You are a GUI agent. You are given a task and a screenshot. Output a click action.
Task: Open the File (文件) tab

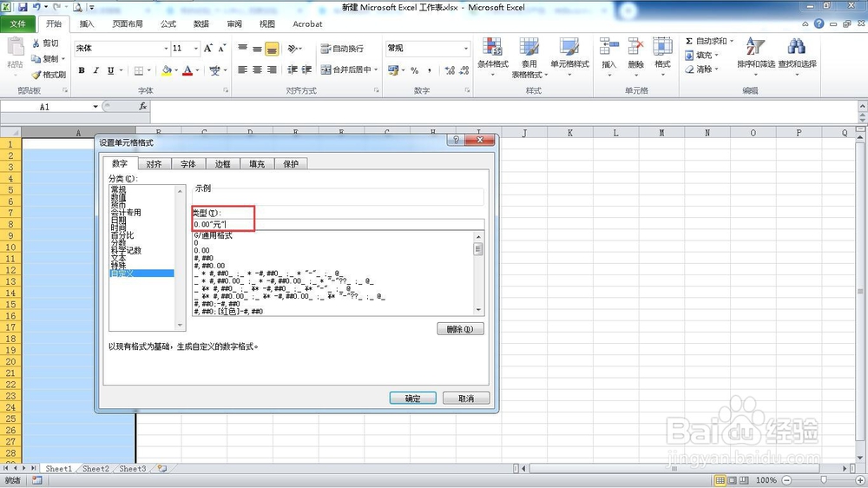click(x=17, y=23)
